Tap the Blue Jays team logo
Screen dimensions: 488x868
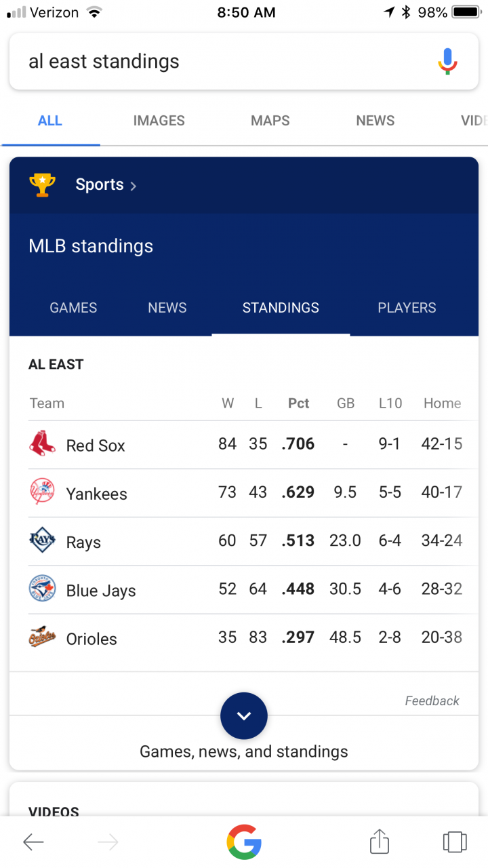(x=42, y=589)
